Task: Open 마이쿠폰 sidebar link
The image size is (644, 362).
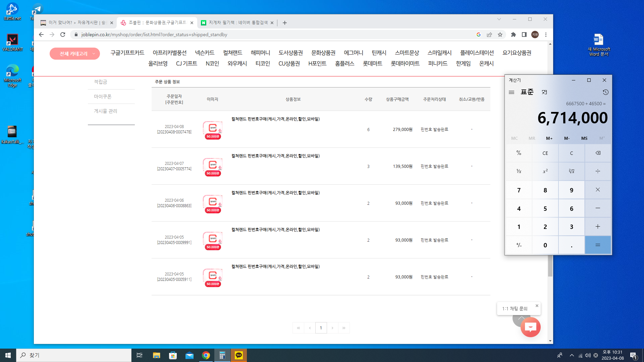Action: [x=103, y=97]
